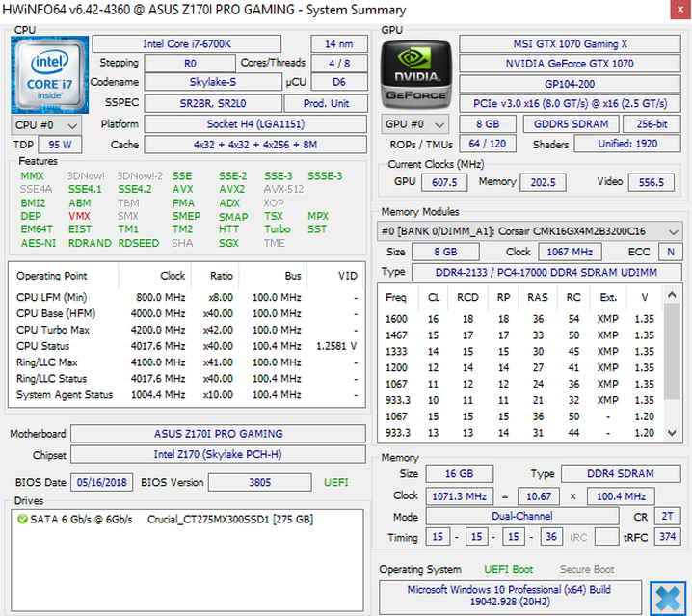Screen dimensions: 692x616
Task: Click the NVIDIA GeForce logo
Action: coord(416,74)
